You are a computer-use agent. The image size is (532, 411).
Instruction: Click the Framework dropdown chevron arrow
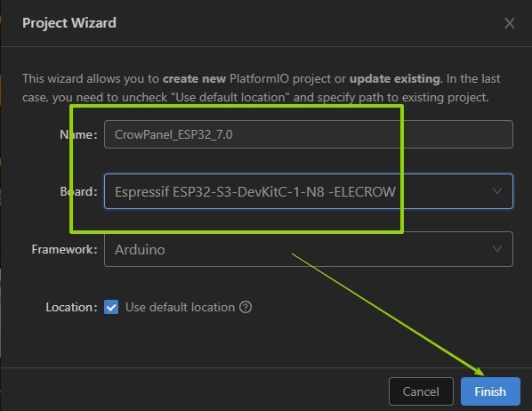pos(497,249)
